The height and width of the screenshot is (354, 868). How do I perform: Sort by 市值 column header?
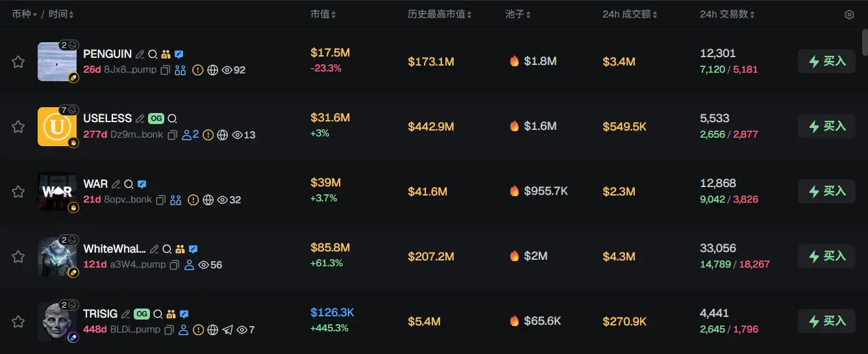tap(323, 14)
